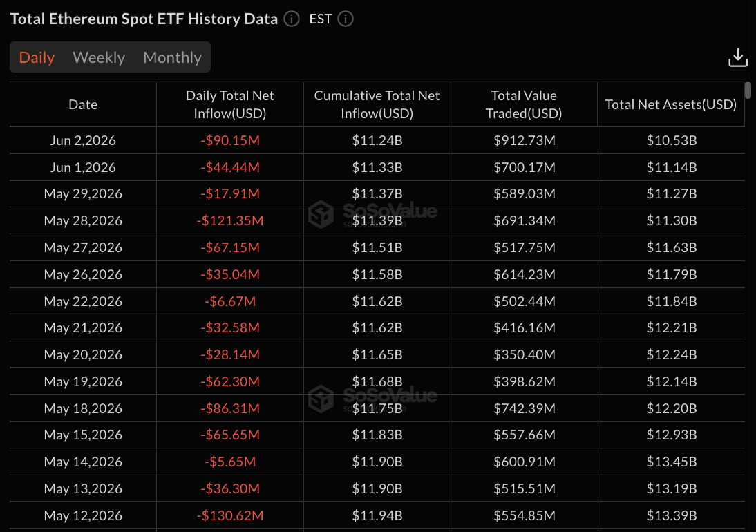Click the -$36.30M daily inflow value
The image size is (756, 532).
[x=230, y=488]
